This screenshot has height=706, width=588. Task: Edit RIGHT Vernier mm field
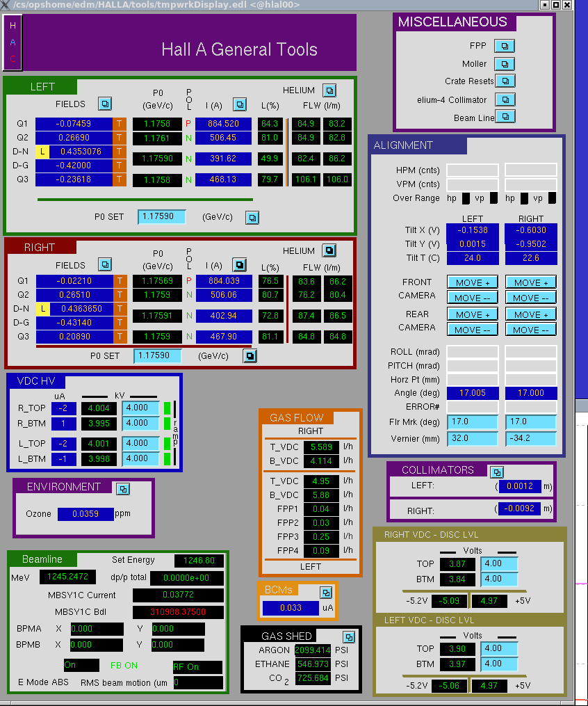pos(531,438)
